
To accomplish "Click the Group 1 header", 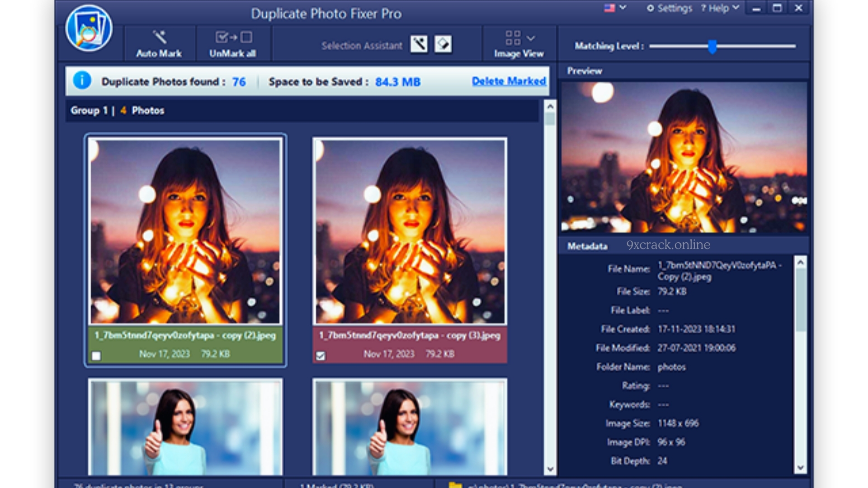I will (x=302, y=111).
